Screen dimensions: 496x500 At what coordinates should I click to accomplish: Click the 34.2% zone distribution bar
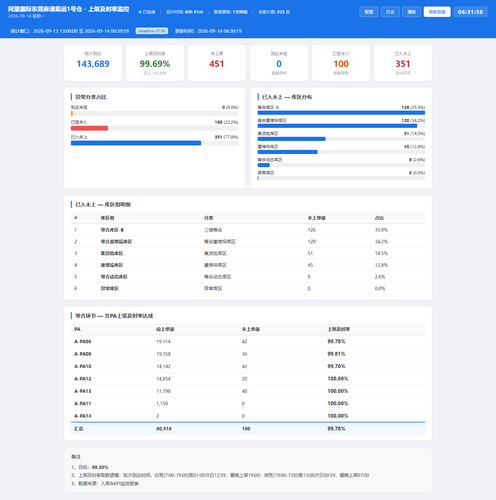(x=337, y=126)
